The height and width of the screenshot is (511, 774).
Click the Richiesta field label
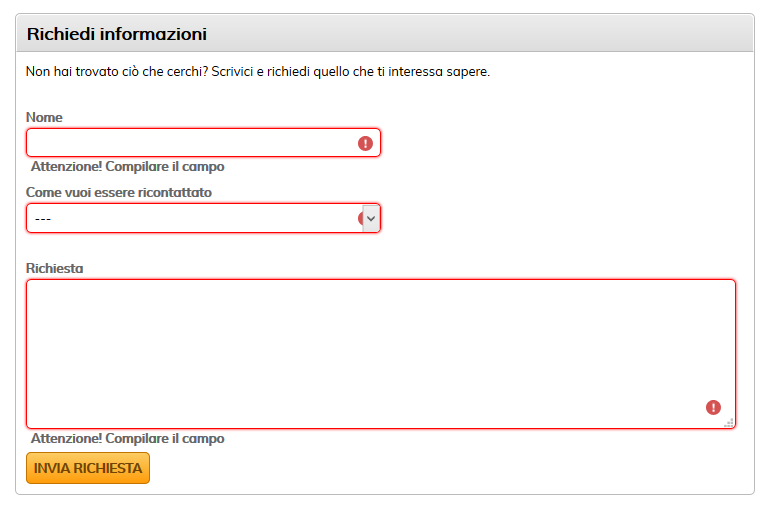pyautogui.click(x=54, y=269)
